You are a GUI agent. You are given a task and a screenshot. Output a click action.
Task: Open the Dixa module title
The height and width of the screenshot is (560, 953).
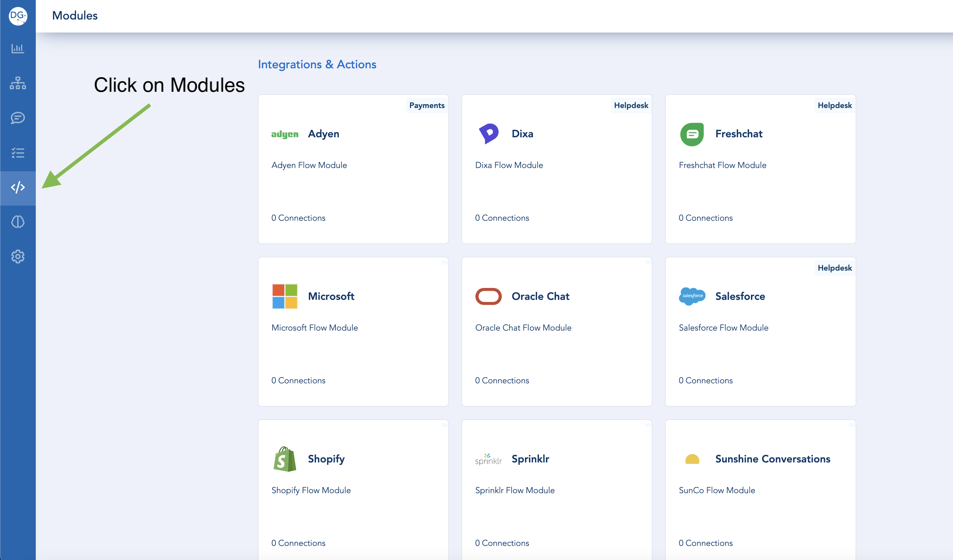click(x=522, y=134)
